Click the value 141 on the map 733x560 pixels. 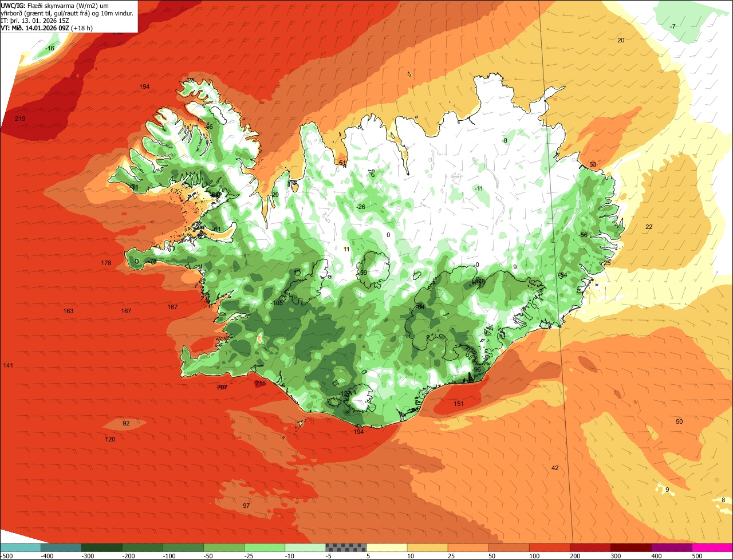pos(8,365)
